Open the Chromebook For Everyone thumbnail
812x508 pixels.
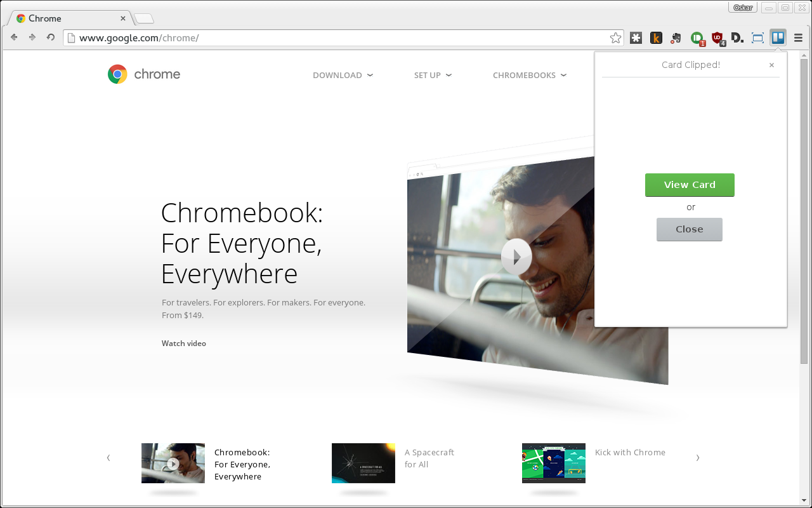[173, 463]
